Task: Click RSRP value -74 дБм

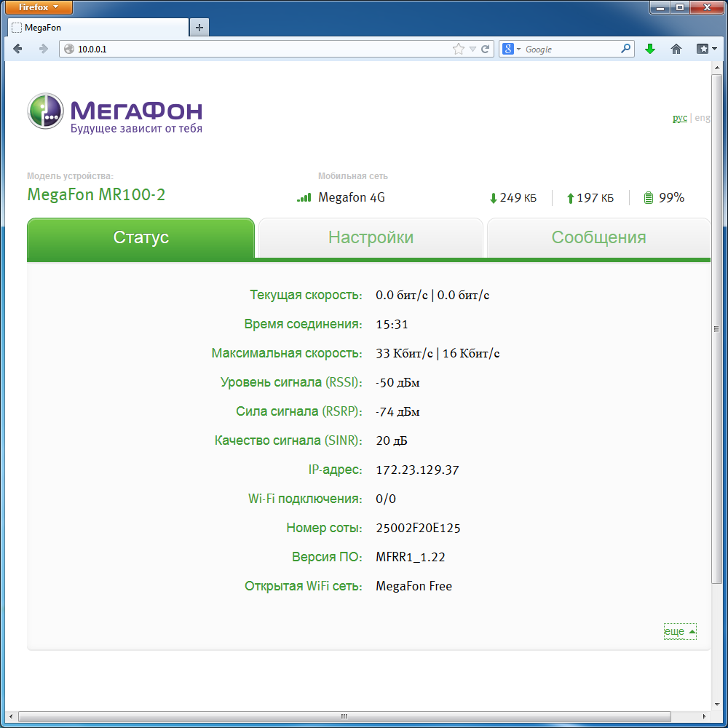Action: 397,412
